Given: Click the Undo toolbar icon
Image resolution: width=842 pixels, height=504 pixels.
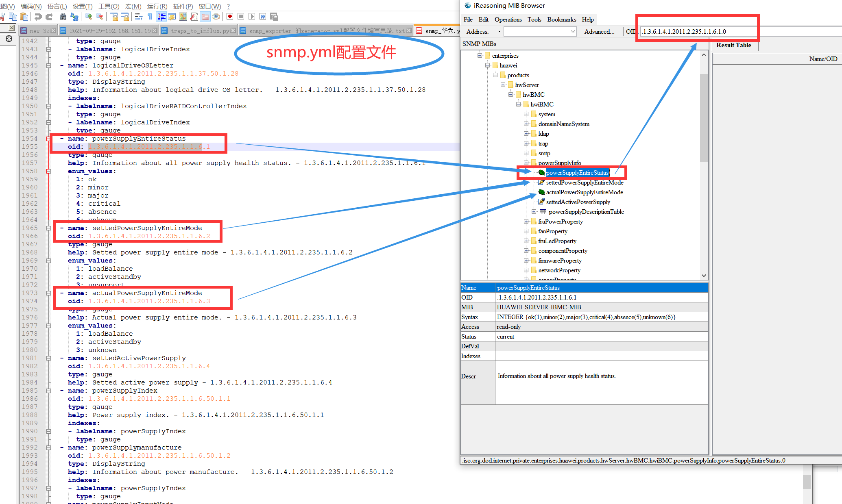Looking at the screenshot, I should click(x=38, y=17).
